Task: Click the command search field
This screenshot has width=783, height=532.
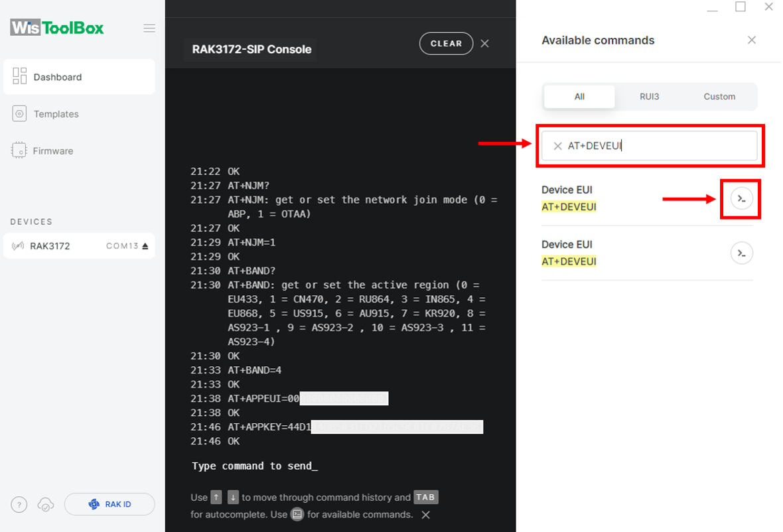Action: (x=649, y=146)
